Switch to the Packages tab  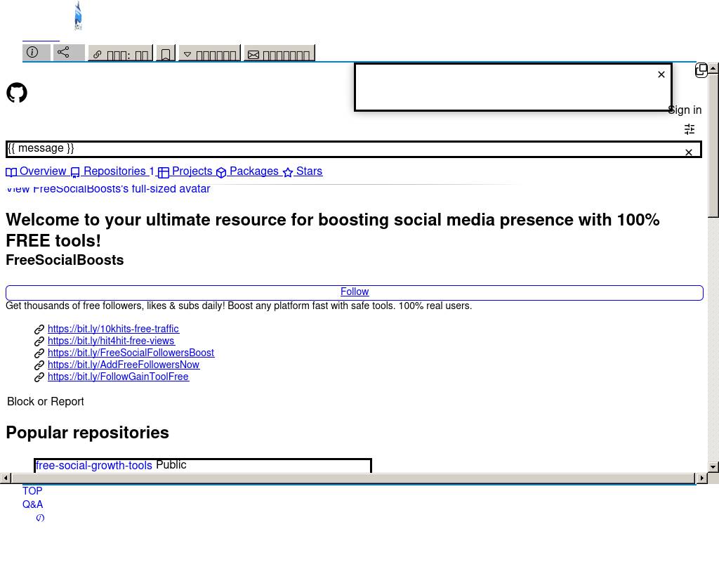coord(247,172)
